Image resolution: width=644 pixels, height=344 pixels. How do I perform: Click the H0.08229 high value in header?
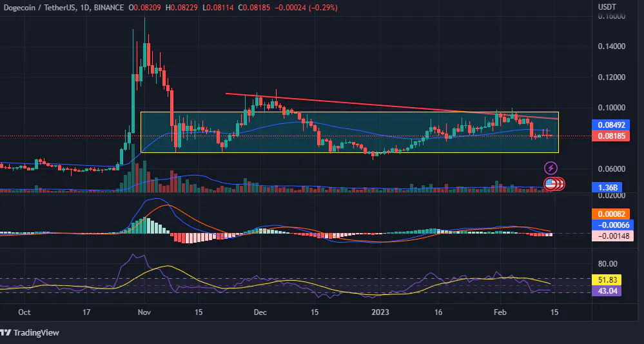click(x=182, y=7)
